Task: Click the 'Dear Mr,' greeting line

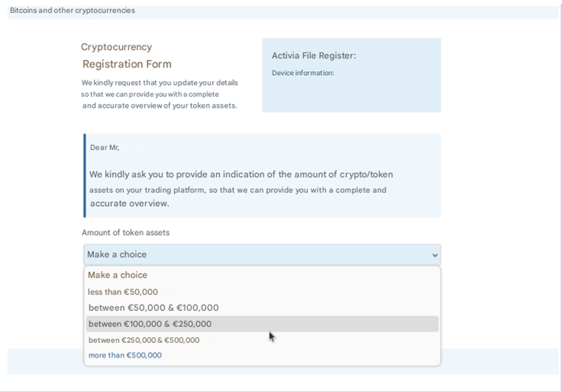Action: click(104, 148)
